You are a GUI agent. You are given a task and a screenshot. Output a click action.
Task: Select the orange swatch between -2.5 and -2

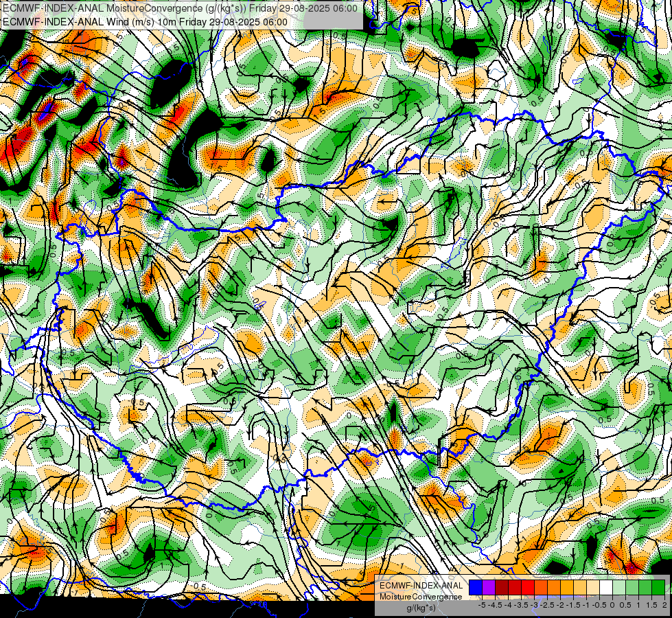click(554, 587)
